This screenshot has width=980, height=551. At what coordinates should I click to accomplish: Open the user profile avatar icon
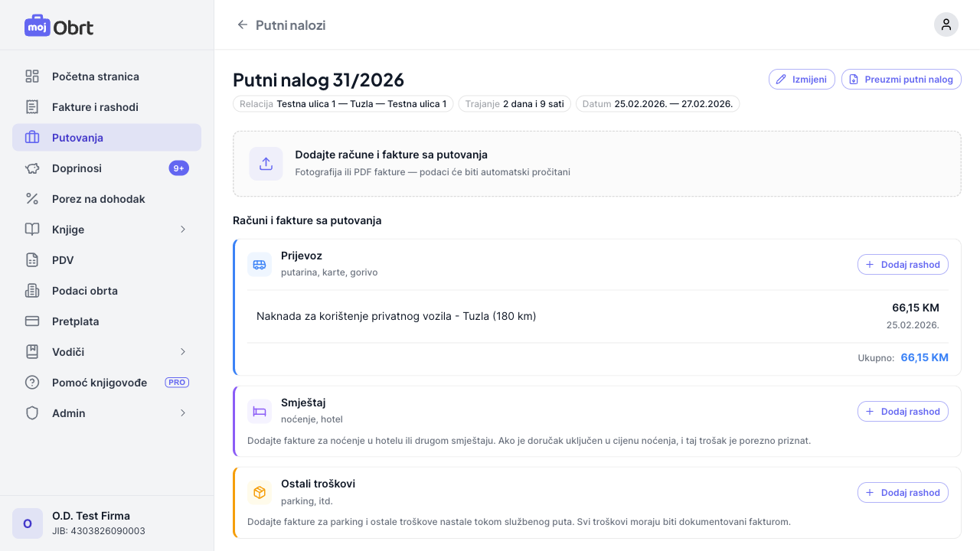pos(946,24)
